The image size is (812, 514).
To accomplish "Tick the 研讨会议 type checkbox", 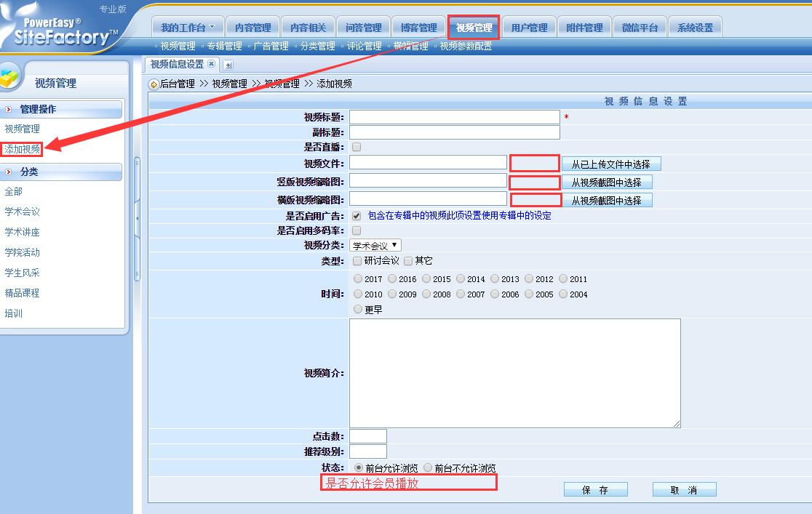I will click(357, 261).
